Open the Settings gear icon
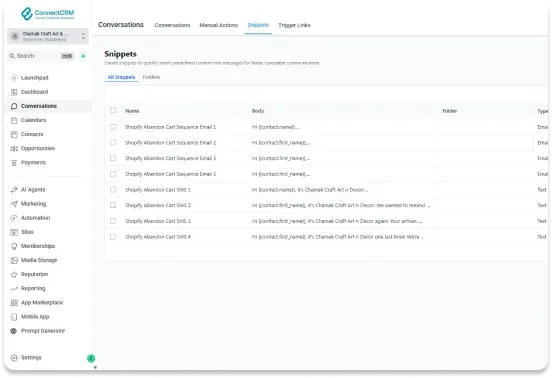 coord(14,358)
